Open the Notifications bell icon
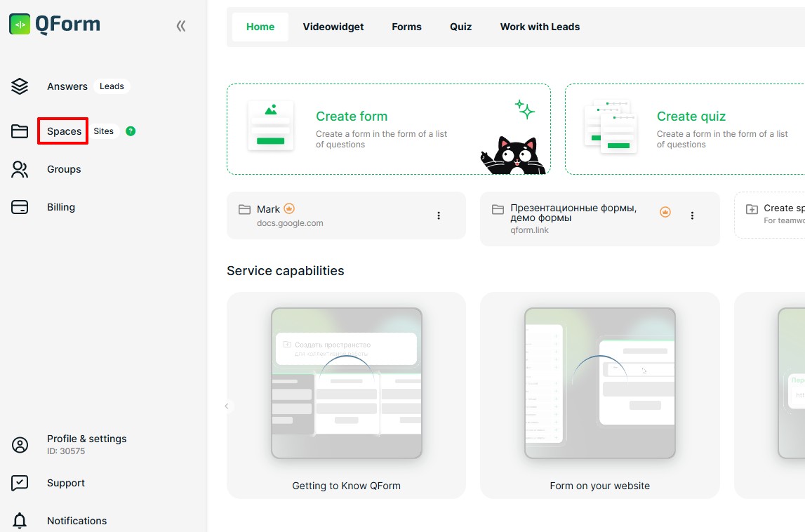This screenshot has width=805, height=532. click(20, 521)
